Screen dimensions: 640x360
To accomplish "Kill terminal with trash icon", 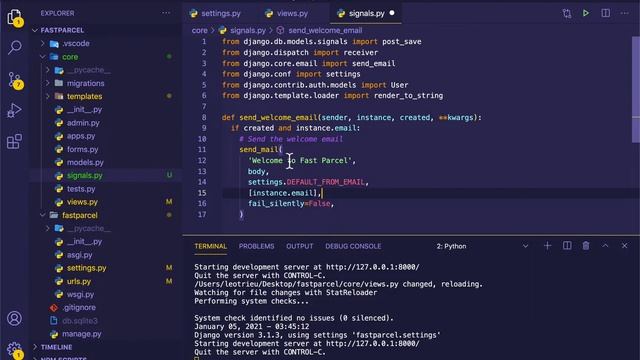I will coord(586,246).
